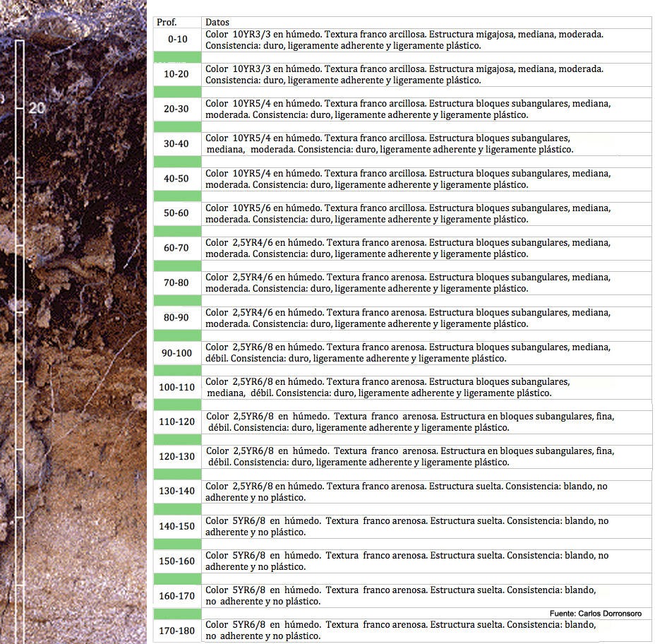655x644 pixels.
Task: Click the data description for depth 170-180
Action: click(x=426, y=631)
